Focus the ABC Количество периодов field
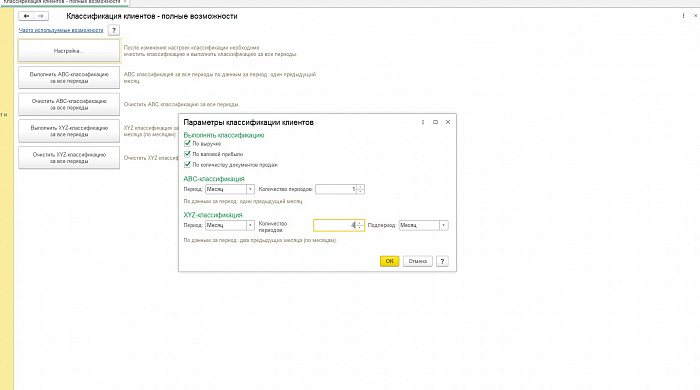This screenshot has height=390, width=700. coord(336,189)
